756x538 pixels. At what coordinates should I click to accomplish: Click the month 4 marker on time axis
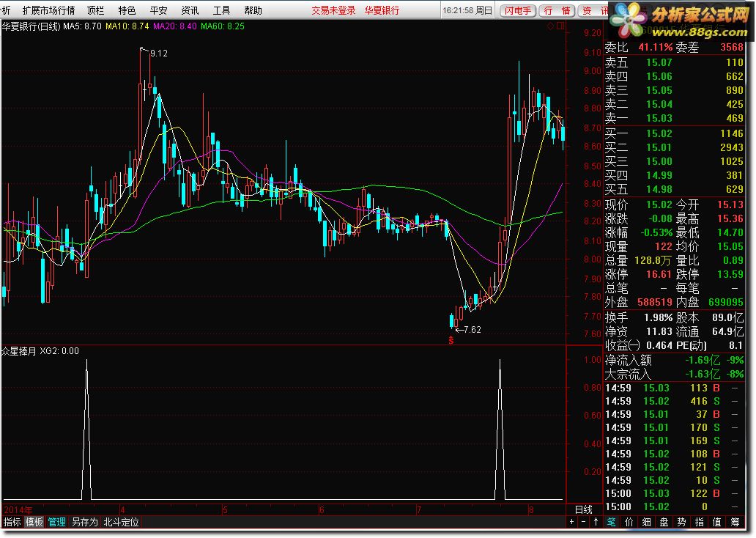[123, 509]
